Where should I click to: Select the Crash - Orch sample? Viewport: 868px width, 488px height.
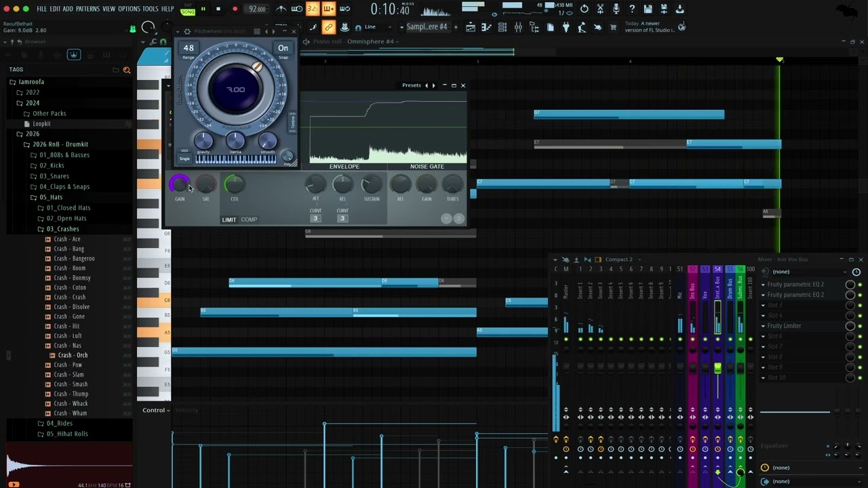pyautogui.click(x=73, y=355)
